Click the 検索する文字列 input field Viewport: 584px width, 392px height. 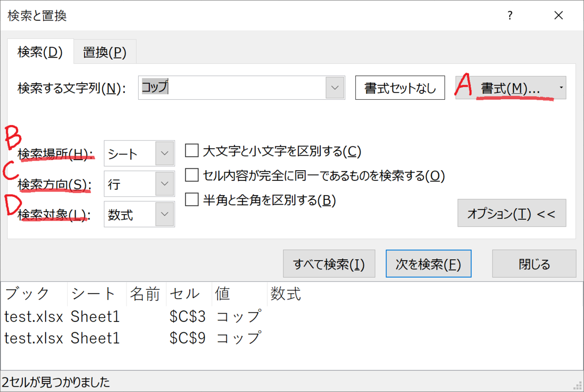coord(232,88)
